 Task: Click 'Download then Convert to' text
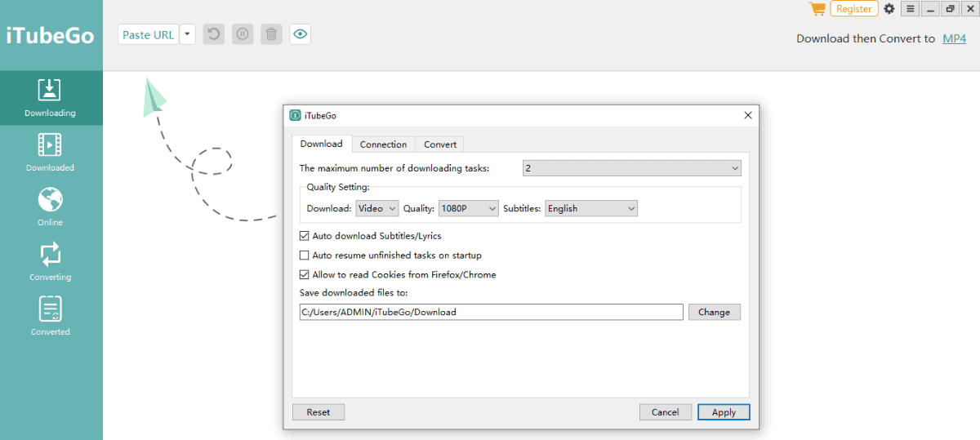pyautogui.click(x=866, y=38)
